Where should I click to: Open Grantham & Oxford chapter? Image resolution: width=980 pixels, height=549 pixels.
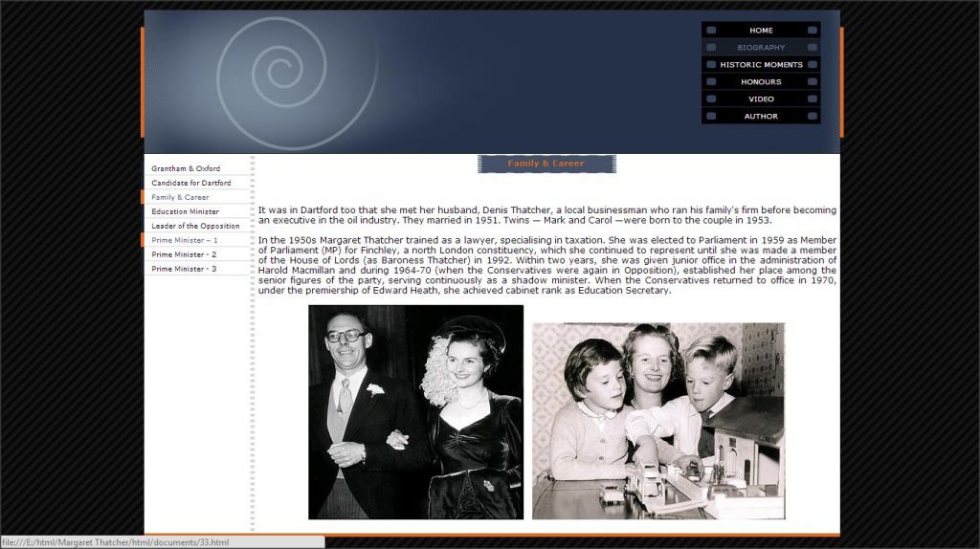coord(186,168)
